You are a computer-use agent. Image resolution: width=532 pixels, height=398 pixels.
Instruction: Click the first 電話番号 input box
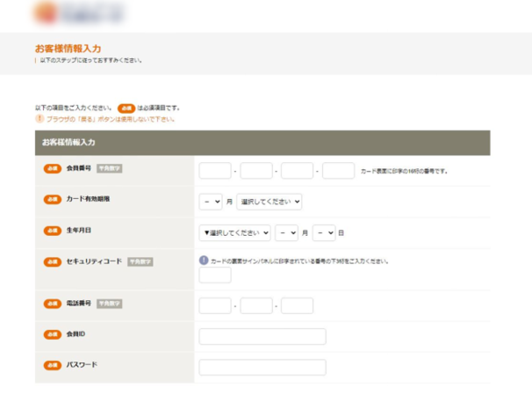(215, 306)
